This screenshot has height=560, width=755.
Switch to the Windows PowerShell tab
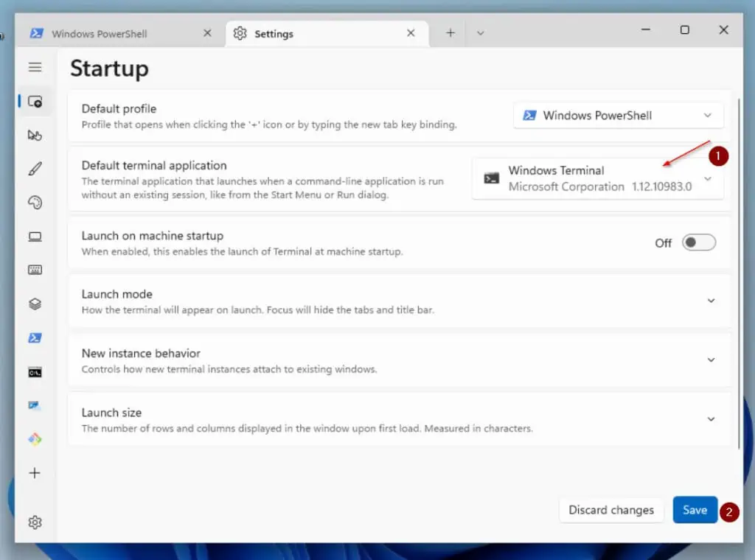(x=121, y=34)
